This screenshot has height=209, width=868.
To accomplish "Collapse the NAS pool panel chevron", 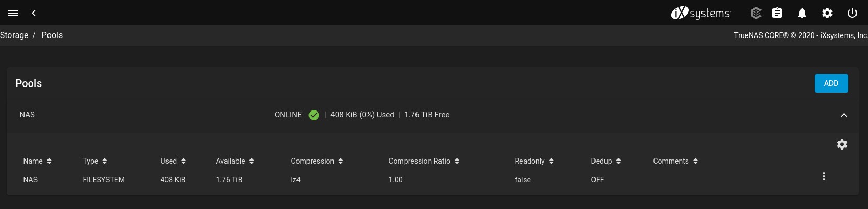I will click(x=844, y=115).
